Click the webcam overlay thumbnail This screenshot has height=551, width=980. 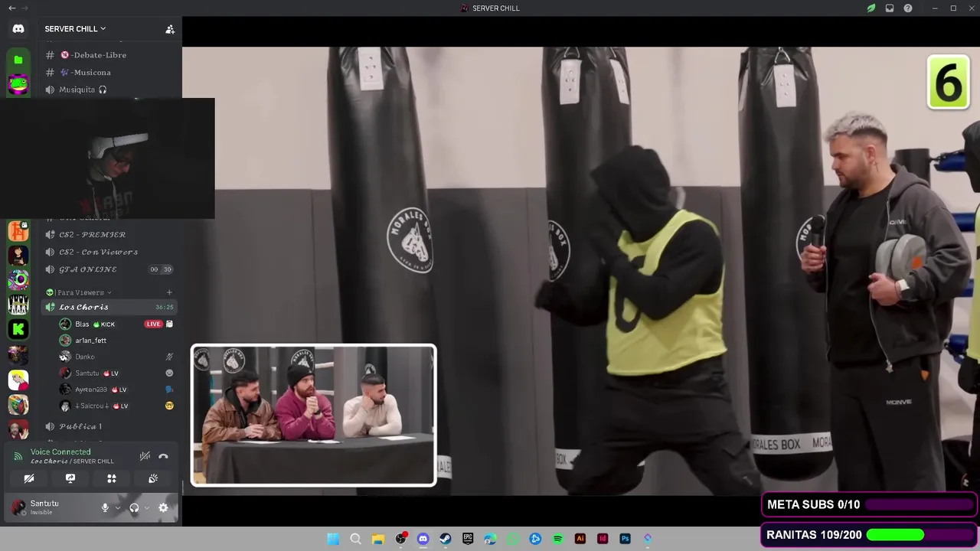point(107,158)
